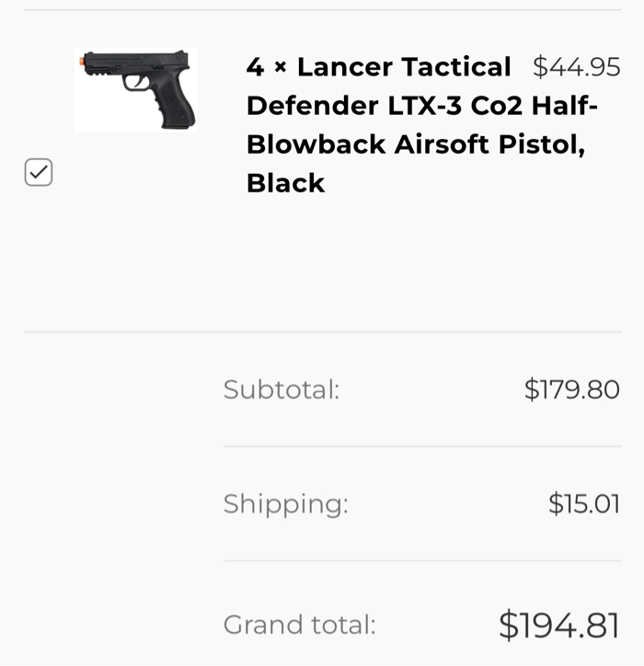Click the word Black in the title

coord(285,183)
